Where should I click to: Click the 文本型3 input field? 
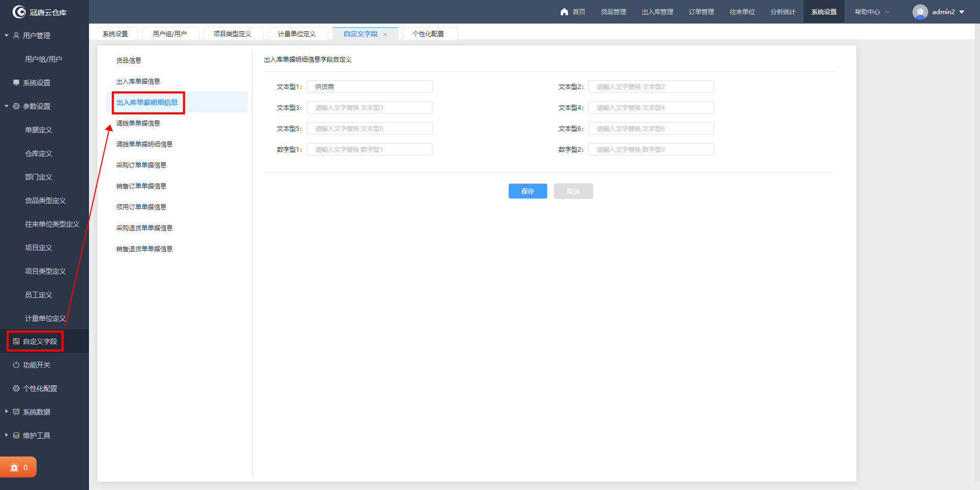coord(370,107)
